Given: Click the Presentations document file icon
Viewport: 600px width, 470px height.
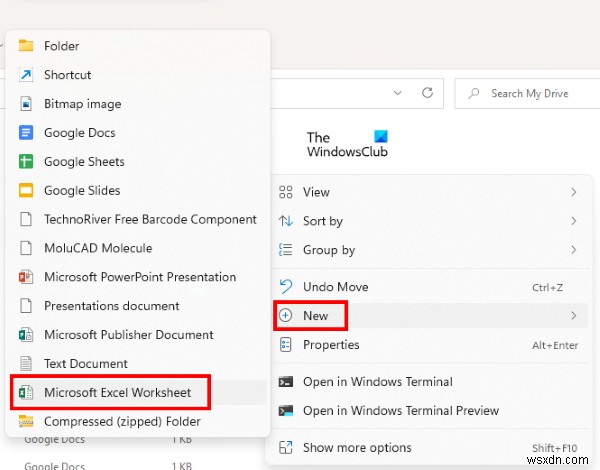Looking at the screenshot, I should point(26,306).
